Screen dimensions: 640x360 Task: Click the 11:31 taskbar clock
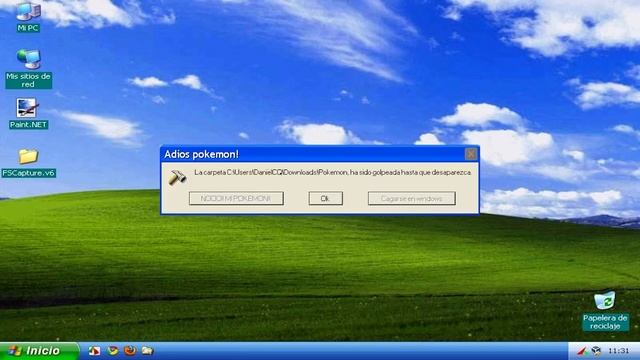coord(619,351)
